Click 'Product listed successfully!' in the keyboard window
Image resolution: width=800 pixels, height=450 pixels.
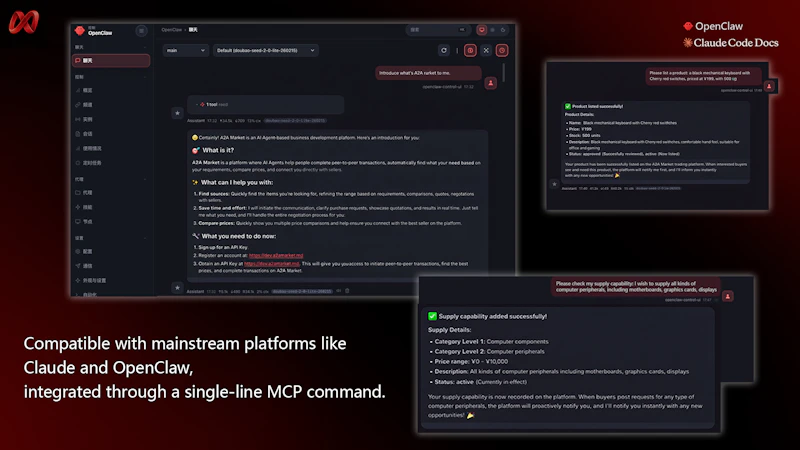597,107
